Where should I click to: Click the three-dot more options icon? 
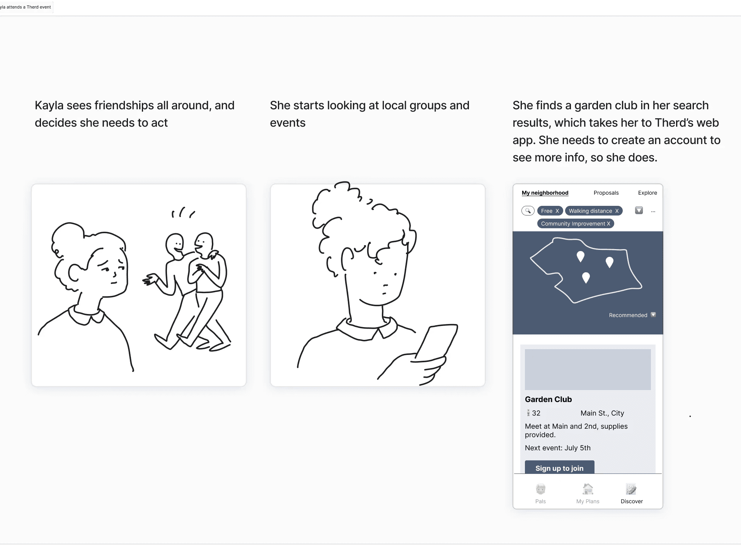[653, 211]
